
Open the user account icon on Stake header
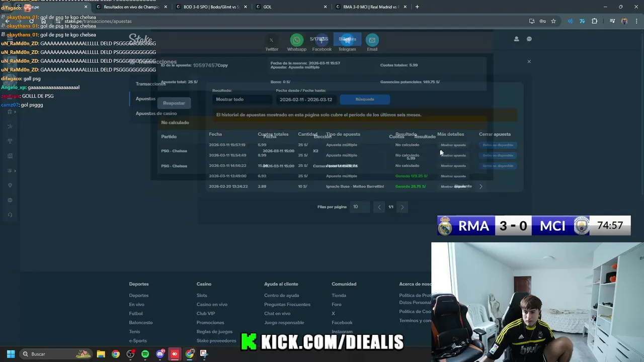[x=516, y=39]
